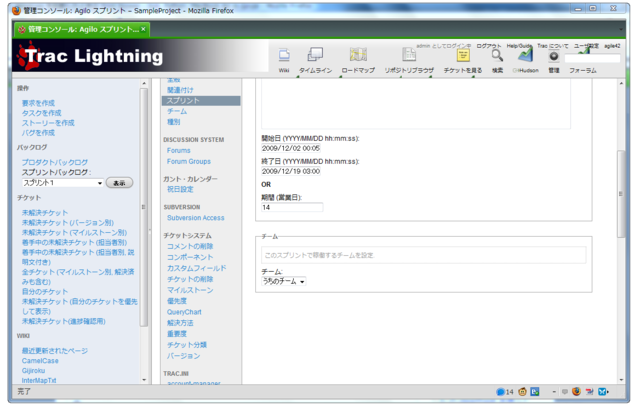Click 要求を作成 in sidebar
The width and height of the screenshot is (640, 413).
[38, 103]
